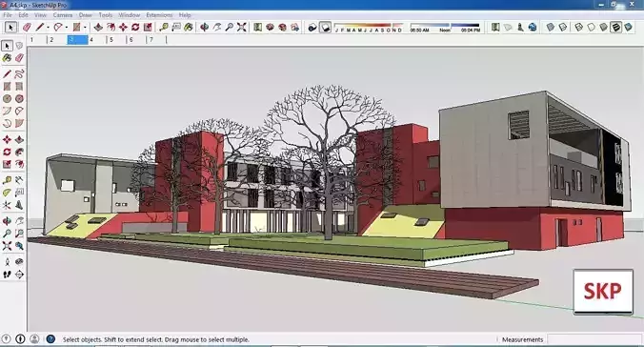Choose the Section Plane tool in the left toolbar

19,275
